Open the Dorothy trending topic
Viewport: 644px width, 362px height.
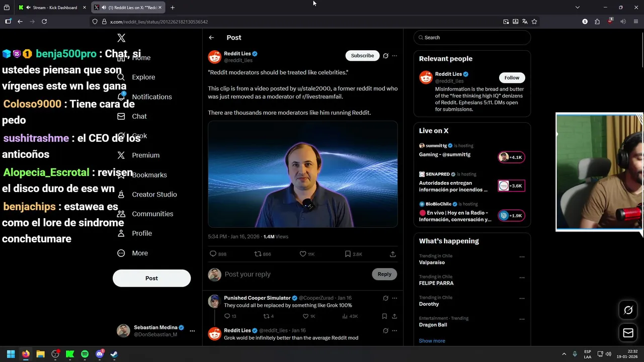coord(429,304)
